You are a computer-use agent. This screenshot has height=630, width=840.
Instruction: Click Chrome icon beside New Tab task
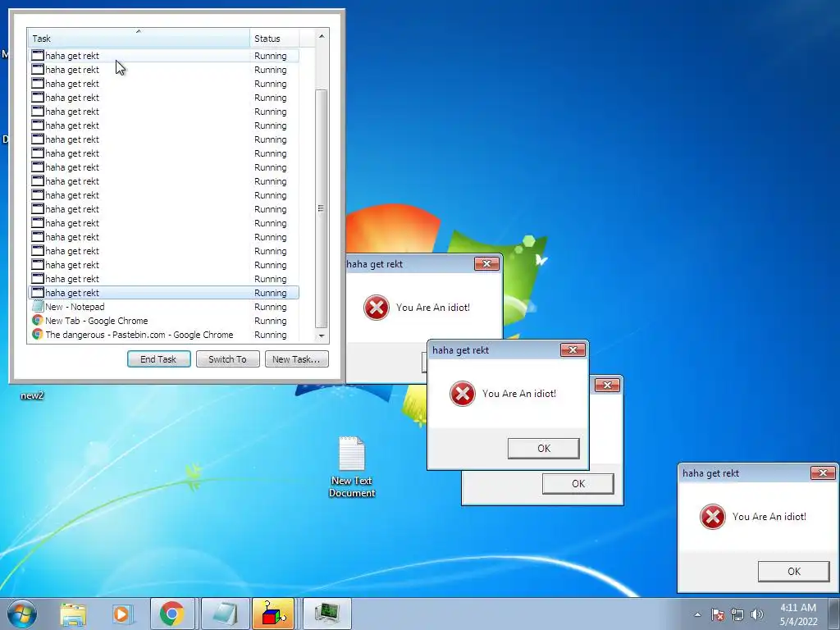38,321
